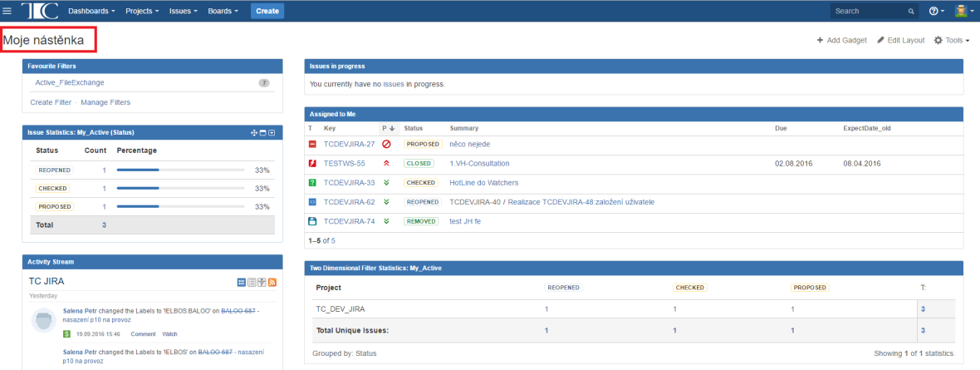Click the Due column header
Image resolution: width=980 pixels, height=370 pixels.
(781, 128)
